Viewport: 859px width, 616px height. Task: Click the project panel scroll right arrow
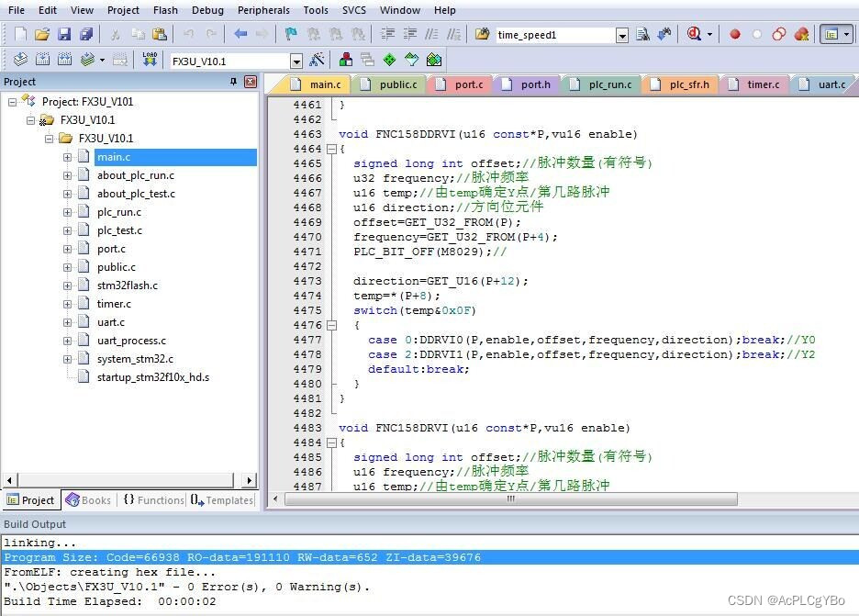[249, 481]
